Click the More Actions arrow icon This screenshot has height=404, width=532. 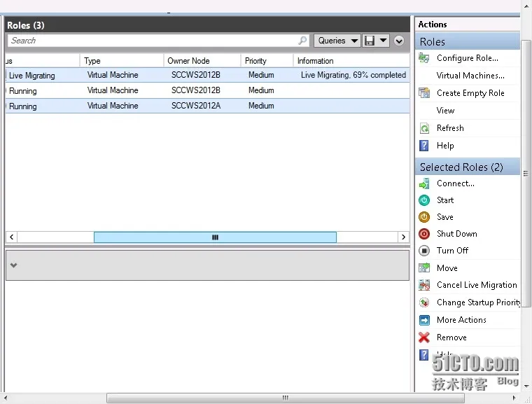tap(424, 320)
